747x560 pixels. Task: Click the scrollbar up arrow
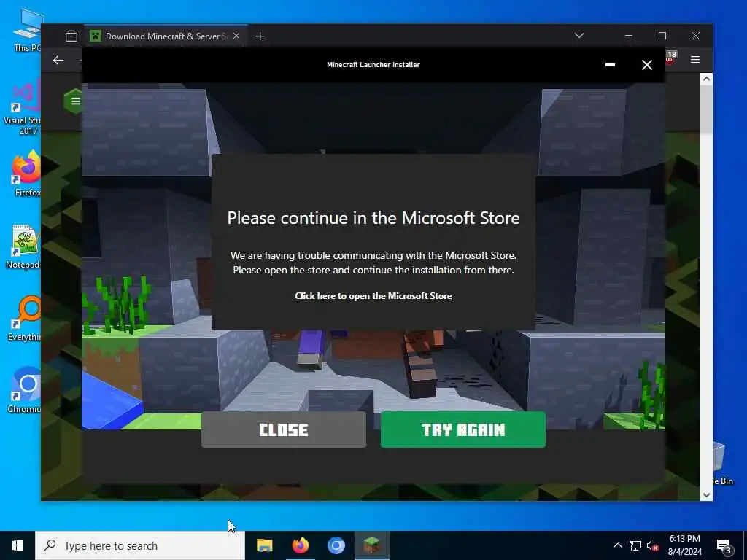(706, 79)
